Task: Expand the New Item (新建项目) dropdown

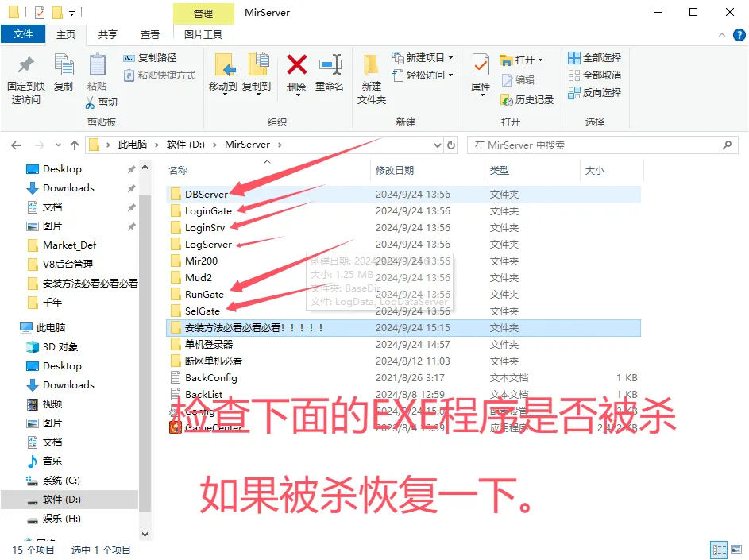Action: click(x=450, y=58)
